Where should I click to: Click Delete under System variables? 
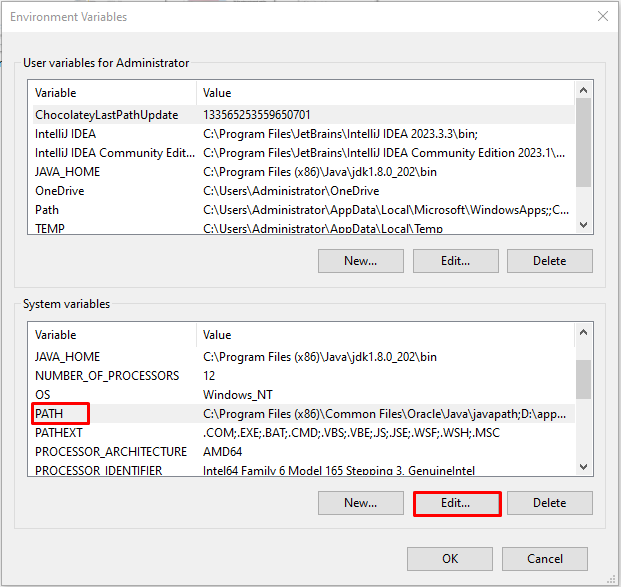click(x=549, y=503)
